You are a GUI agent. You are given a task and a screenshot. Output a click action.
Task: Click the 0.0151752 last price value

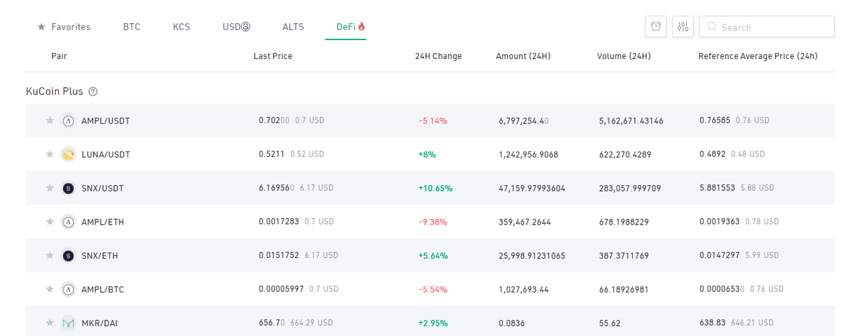279,255
